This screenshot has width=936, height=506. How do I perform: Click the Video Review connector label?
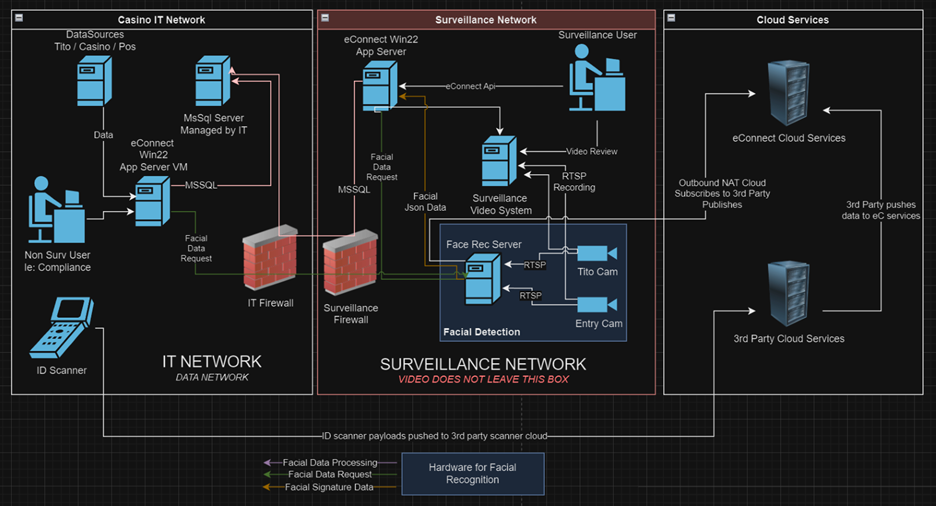point(592,152)
